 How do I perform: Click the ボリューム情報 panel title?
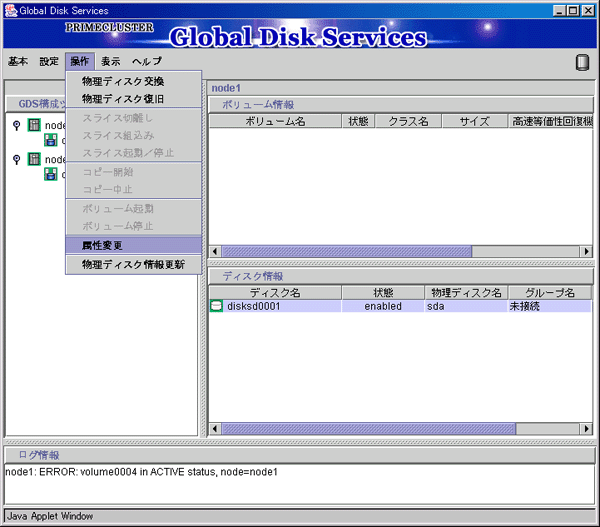click(x=258, y=104)
